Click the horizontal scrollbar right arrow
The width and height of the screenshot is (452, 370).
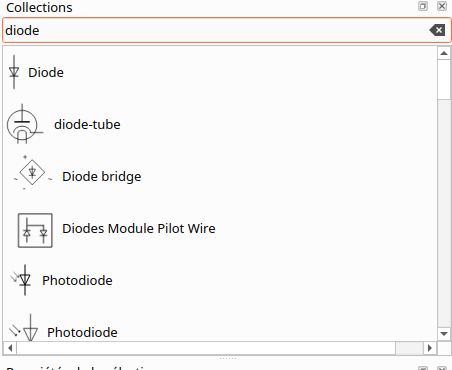(430, 348)
